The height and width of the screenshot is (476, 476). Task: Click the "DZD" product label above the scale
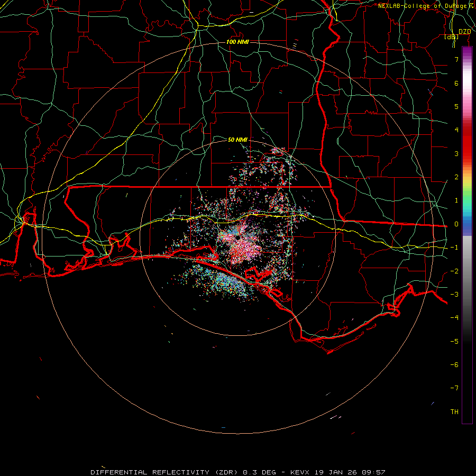click(464, 32)
